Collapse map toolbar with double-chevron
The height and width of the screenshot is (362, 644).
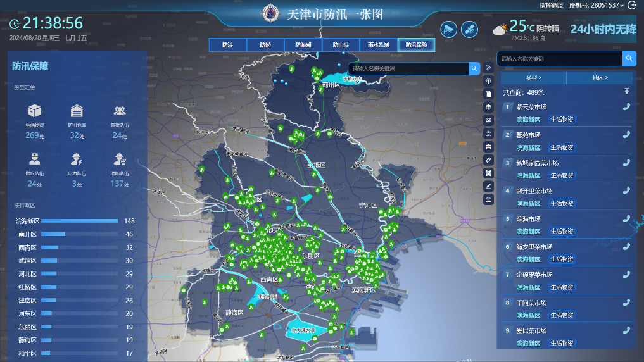point(488,67)
